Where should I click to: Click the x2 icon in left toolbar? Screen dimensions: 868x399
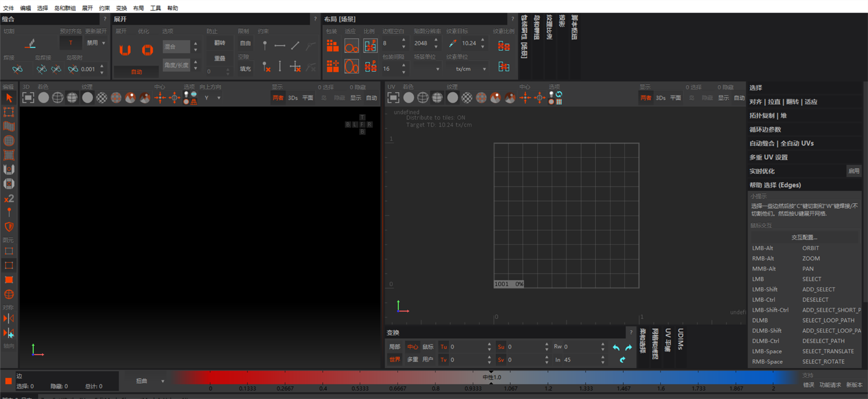point(9,199)
